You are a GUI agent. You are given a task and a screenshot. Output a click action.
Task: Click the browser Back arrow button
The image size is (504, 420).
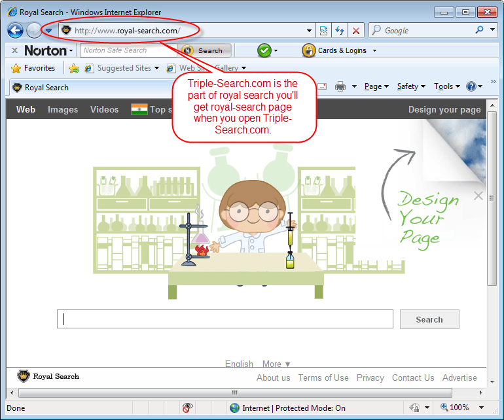15,31
